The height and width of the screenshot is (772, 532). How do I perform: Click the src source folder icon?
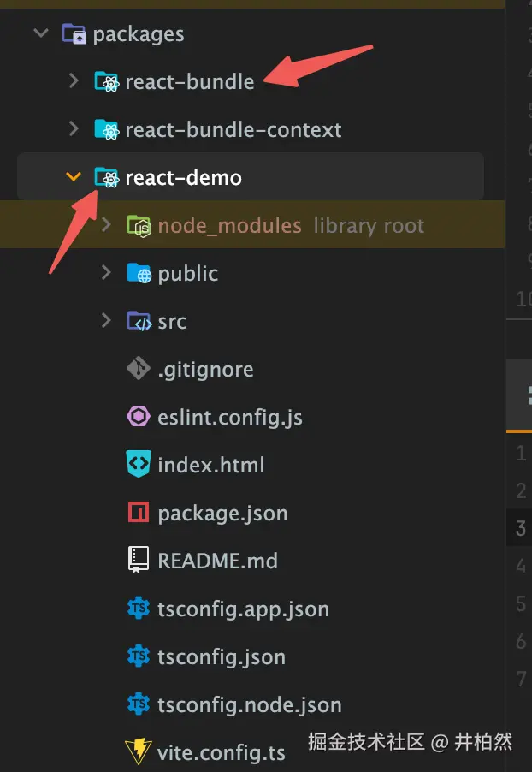[x=139, y=322]
